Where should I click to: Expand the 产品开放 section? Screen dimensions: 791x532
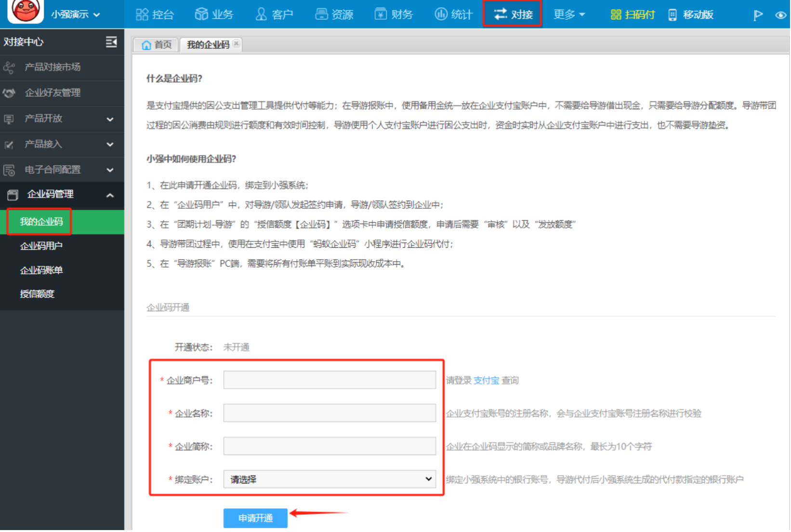62,119
